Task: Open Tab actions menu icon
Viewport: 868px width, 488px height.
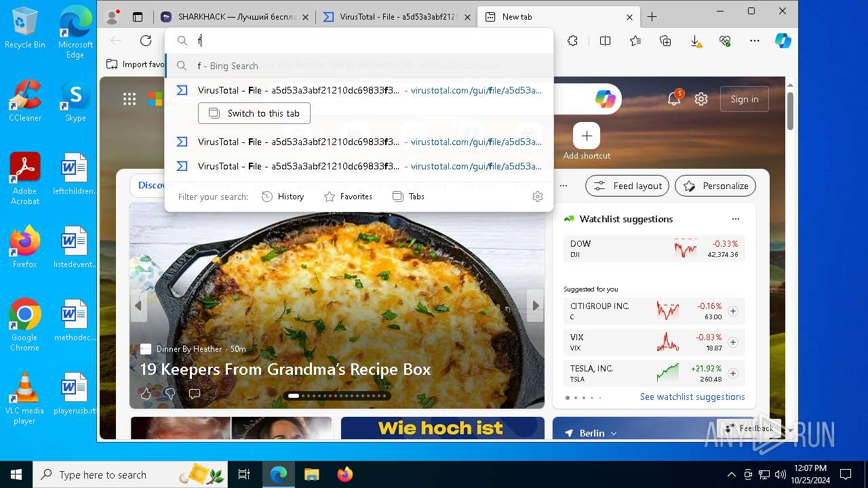Action: (x=138, y=17)
